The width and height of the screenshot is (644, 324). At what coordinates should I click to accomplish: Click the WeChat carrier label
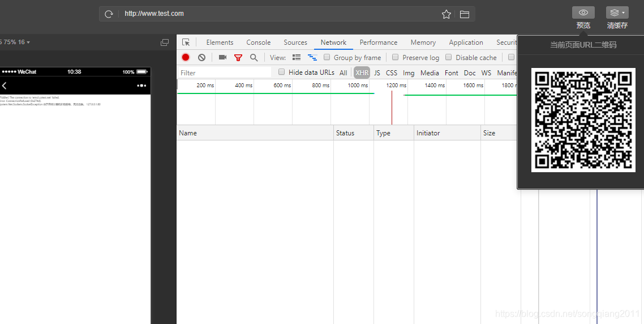point(27,71)
